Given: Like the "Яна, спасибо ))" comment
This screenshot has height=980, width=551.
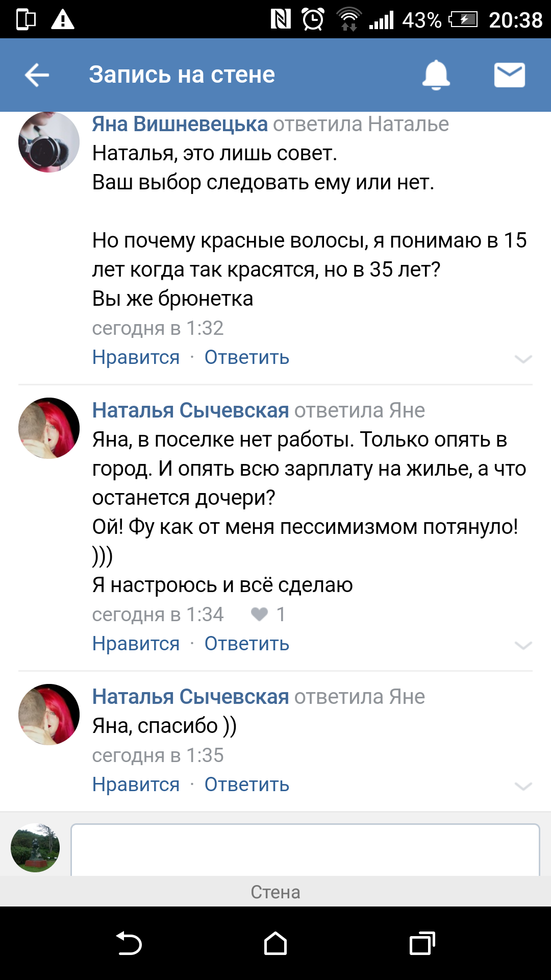Looking at the screenshot, I should tap(136, 785).
